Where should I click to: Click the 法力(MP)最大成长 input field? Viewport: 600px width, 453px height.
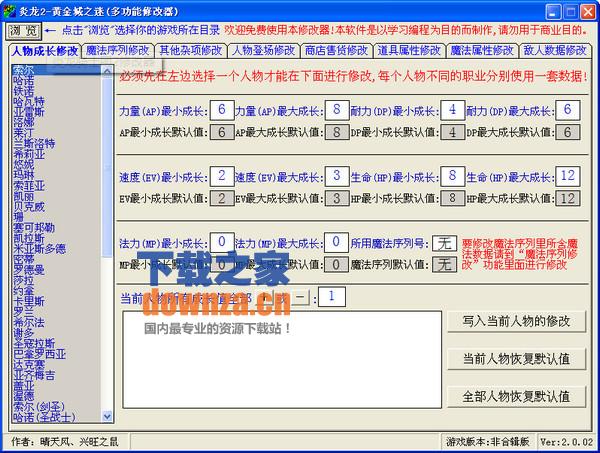[x=336, y=242]
